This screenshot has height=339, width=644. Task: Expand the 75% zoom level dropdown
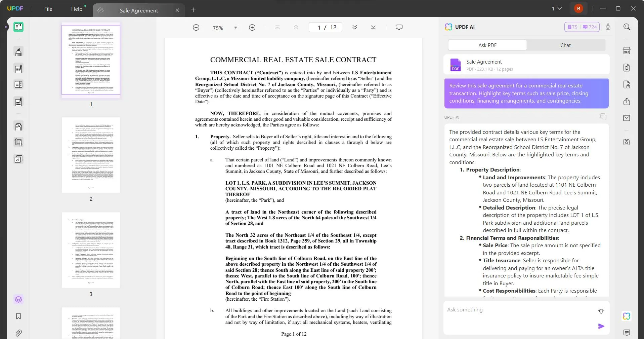(235, 28)
